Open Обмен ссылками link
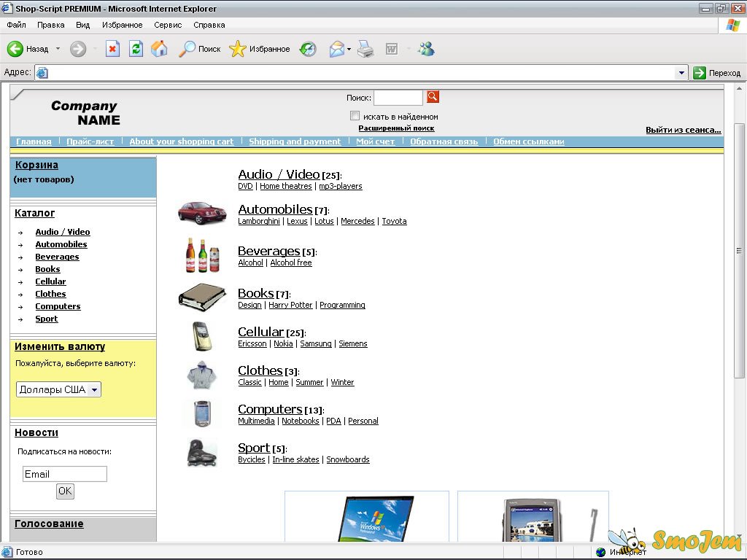Image resolution: width=747 pixels, height=560 pixels. pos(529,141)
